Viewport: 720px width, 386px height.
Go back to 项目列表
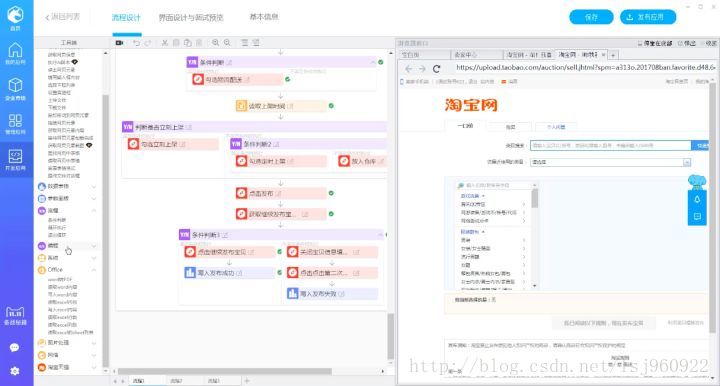coord(62,17)
